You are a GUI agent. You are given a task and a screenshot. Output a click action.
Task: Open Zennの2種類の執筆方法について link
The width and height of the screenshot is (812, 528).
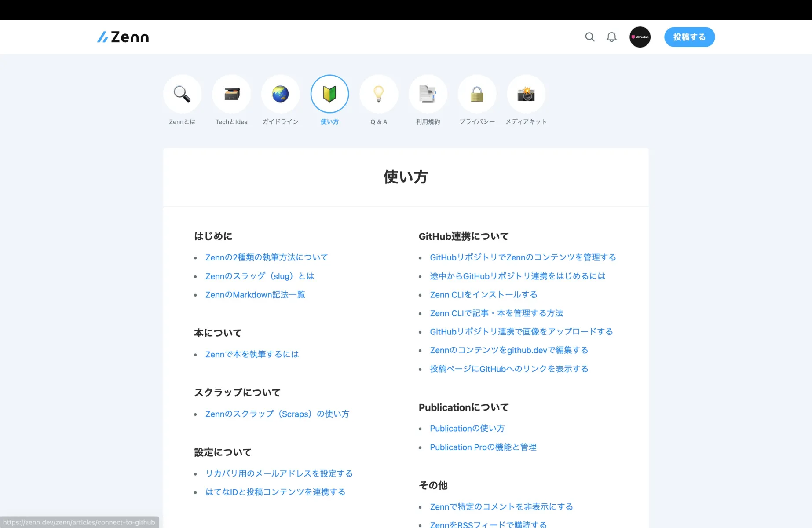267,257
